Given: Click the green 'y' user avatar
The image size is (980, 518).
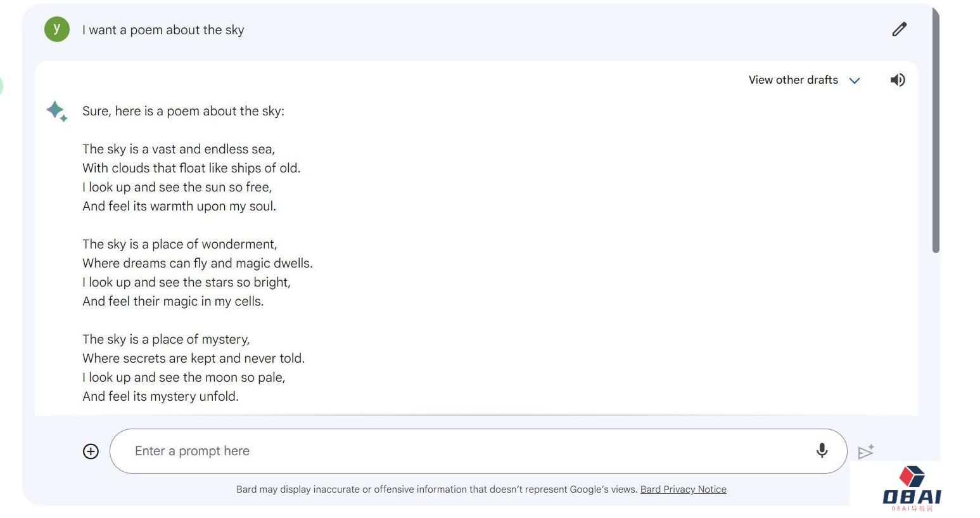Looking at the screenshot, I should pos(56,29).
